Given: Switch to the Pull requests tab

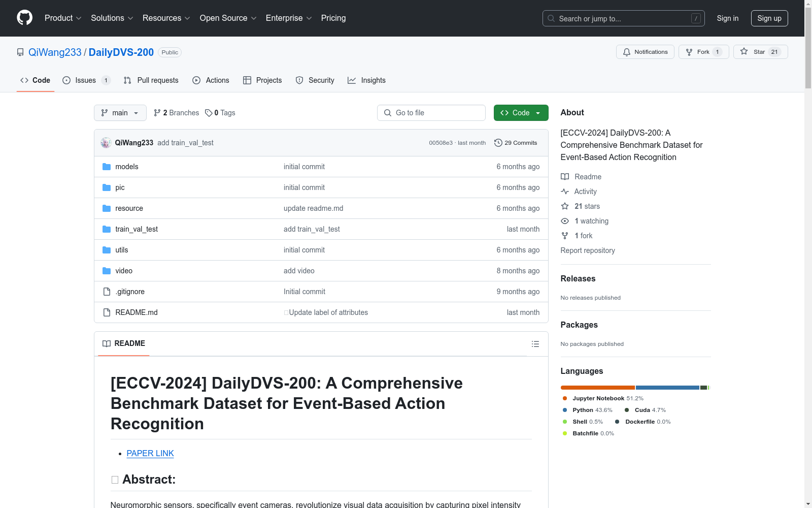Looking at the screenshot, I should tap(151, 80).
